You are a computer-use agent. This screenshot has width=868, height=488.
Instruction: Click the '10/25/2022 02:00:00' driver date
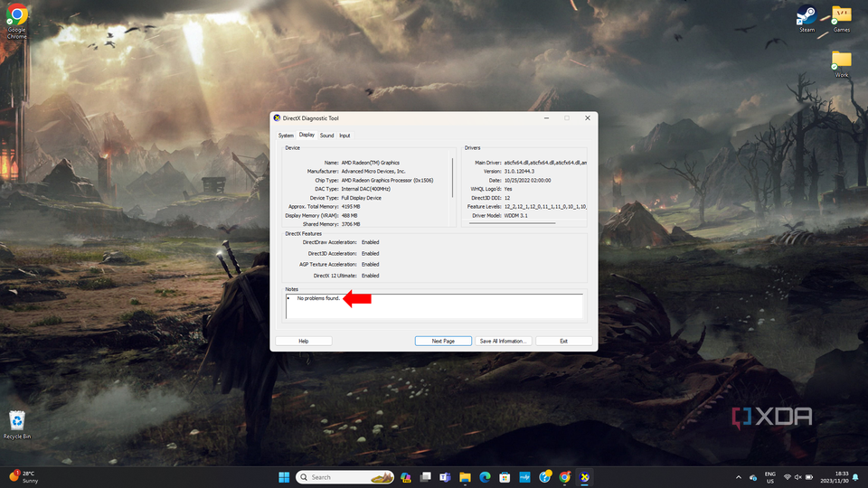(527, 181)
